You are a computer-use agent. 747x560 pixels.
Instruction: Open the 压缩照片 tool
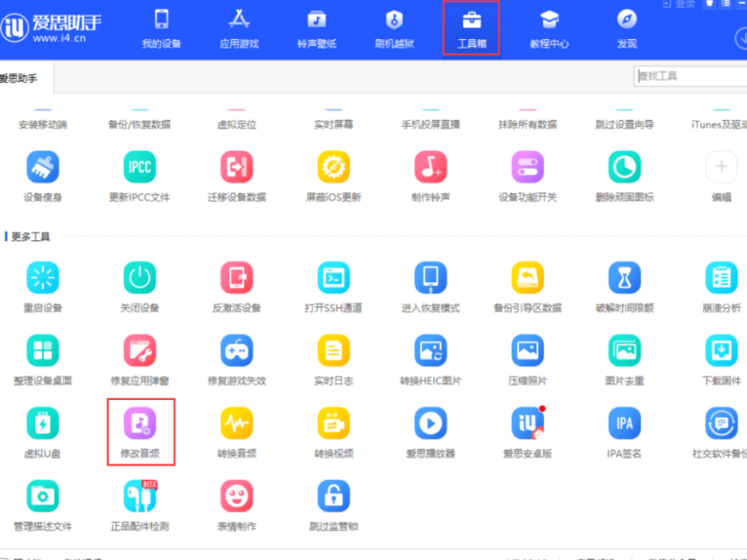[x=528, y=351]
